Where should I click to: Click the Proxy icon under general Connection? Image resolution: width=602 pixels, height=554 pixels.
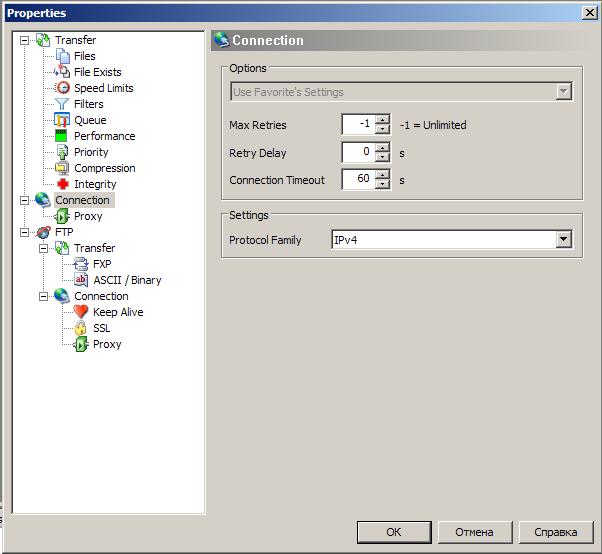tap(62, 216)
